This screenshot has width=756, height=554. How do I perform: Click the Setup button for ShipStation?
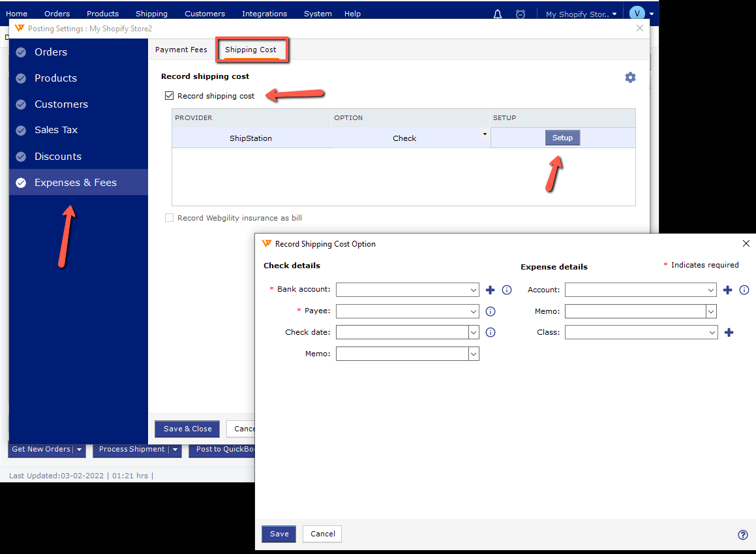click(x=562, y=138)
